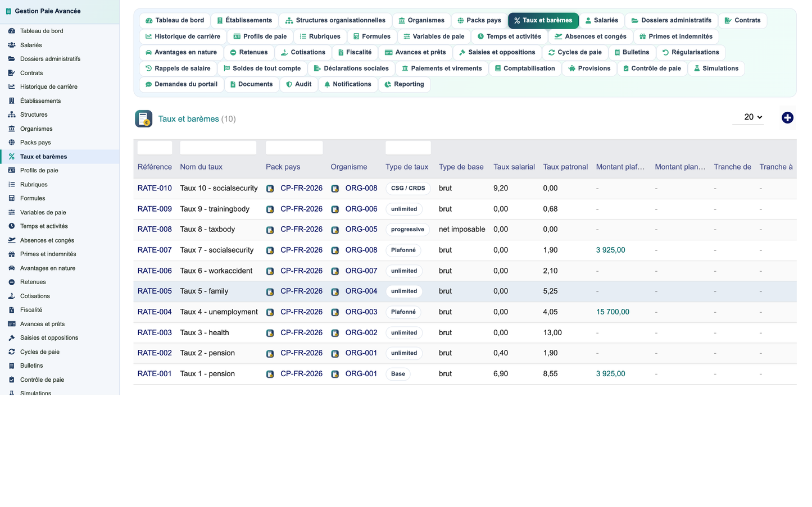Viewport: 812px width, 507px height.
Task: Click the Formules calculator icon in sidebar
Action: (x=12, y=198)
